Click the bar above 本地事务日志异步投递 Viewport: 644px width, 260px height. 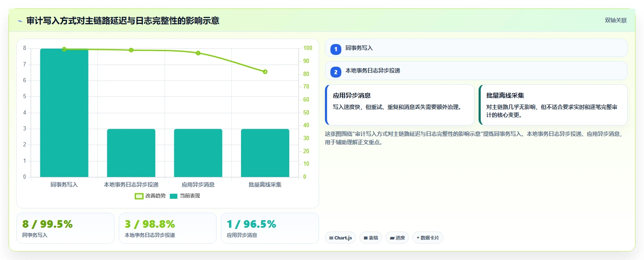[131, 153]
